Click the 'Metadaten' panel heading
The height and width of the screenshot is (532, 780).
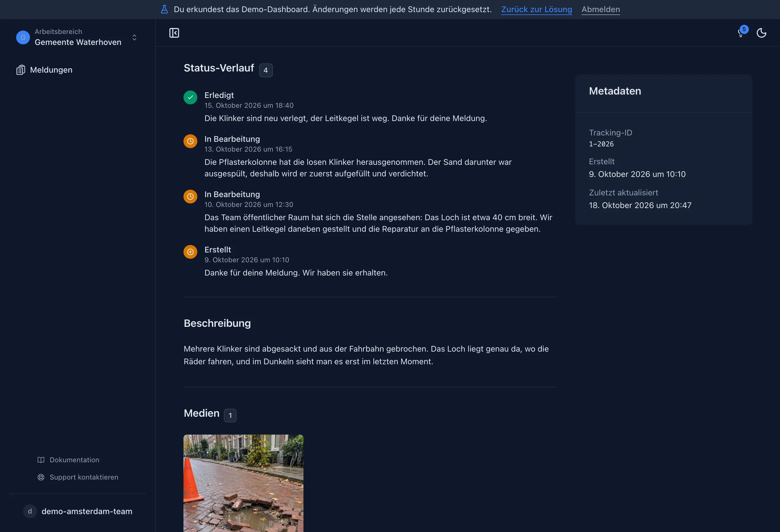tap(615, 91)
